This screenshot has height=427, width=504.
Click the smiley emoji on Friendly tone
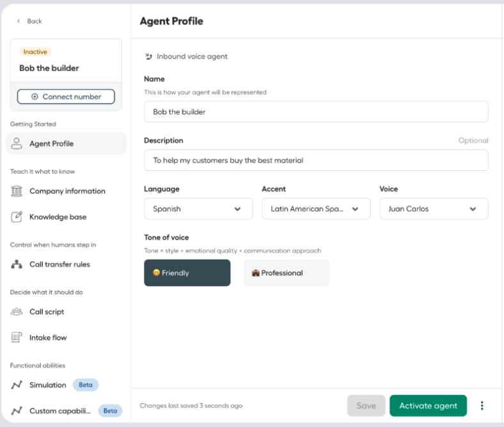pyautogui.click(x=156, y=273)
